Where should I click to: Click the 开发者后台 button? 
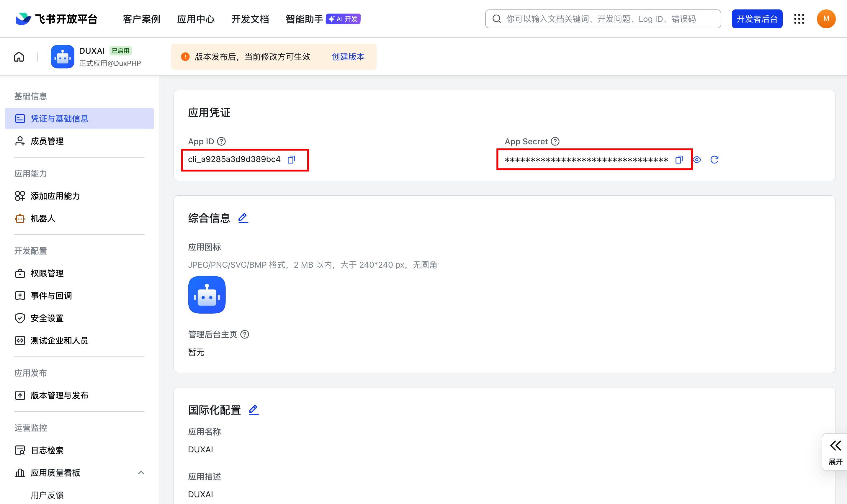coord(757,19)
